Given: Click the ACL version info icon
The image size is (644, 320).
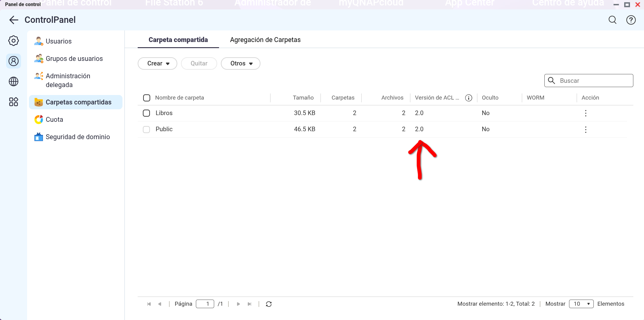Looking at the screenshot, I should coord(469,98).
